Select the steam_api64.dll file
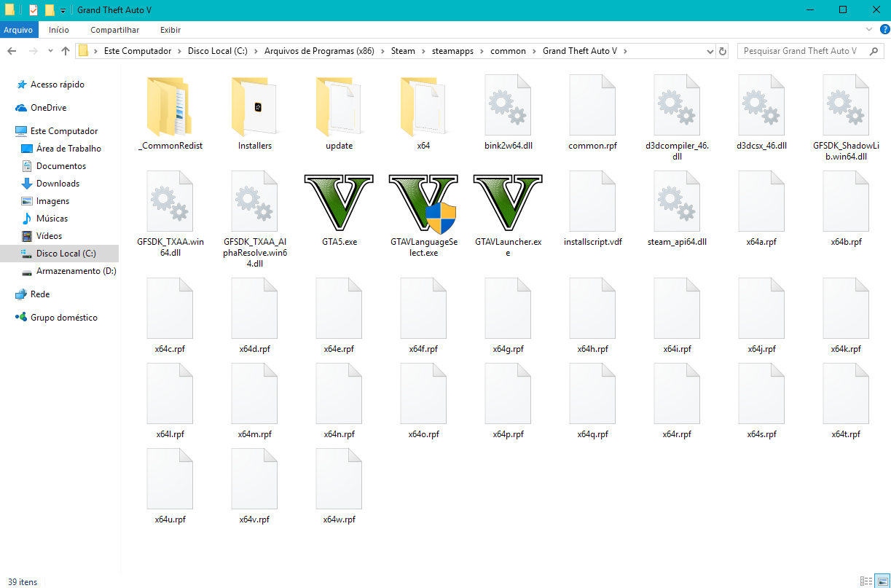 [677, 200]
